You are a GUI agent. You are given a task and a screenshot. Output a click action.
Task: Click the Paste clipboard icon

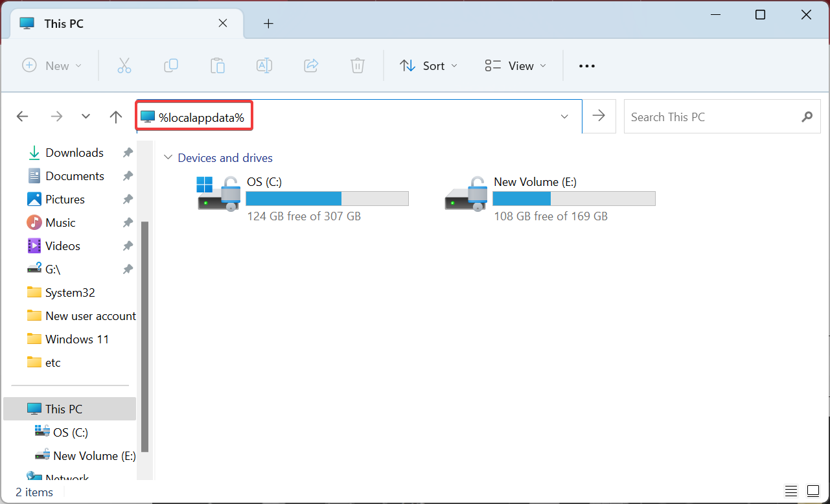[x=218, y=65]
